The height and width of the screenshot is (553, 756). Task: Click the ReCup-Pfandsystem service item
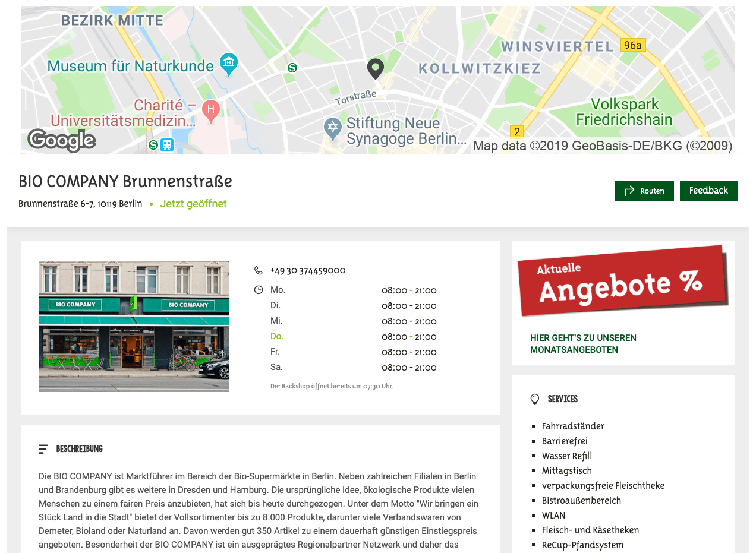[x=583, y=545]
